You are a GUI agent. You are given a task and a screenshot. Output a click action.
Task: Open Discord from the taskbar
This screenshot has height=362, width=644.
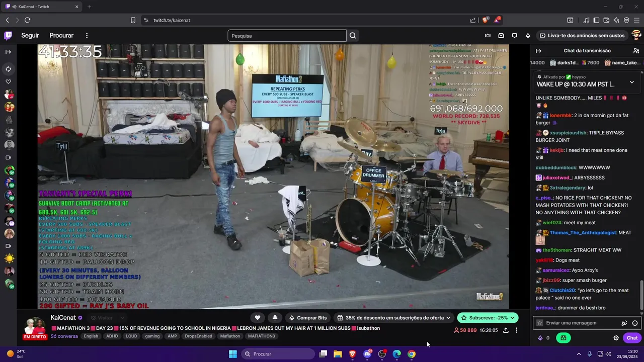point(367,354)
